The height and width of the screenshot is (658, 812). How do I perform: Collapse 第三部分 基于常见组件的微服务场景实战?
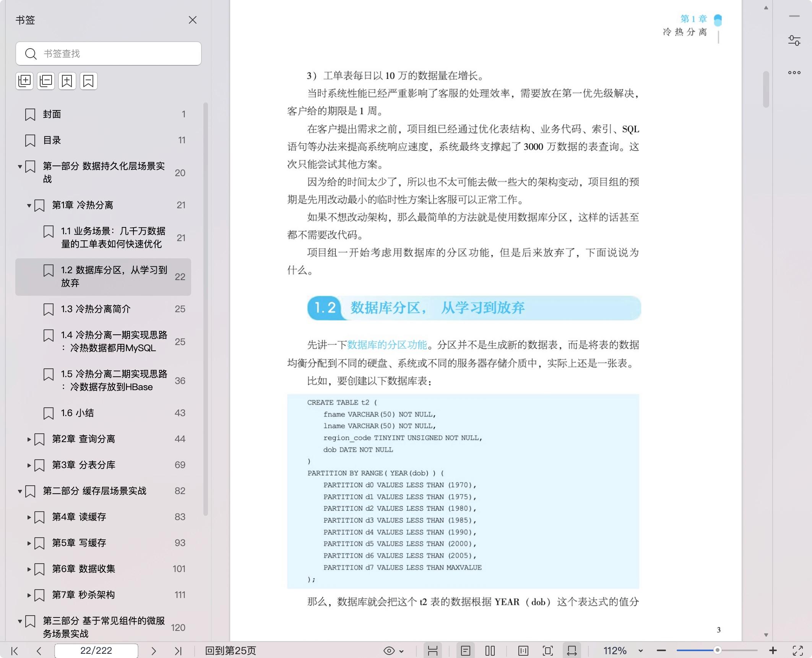(20, 621)
